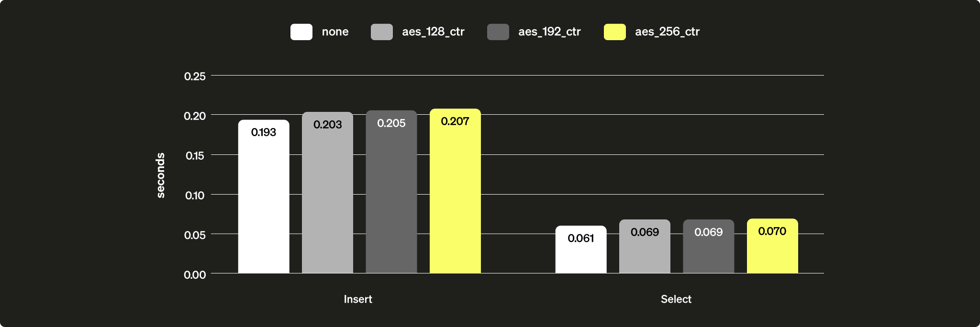
Task: Click the 'seconds' y-axis title
Action: [x=161, y=175]
